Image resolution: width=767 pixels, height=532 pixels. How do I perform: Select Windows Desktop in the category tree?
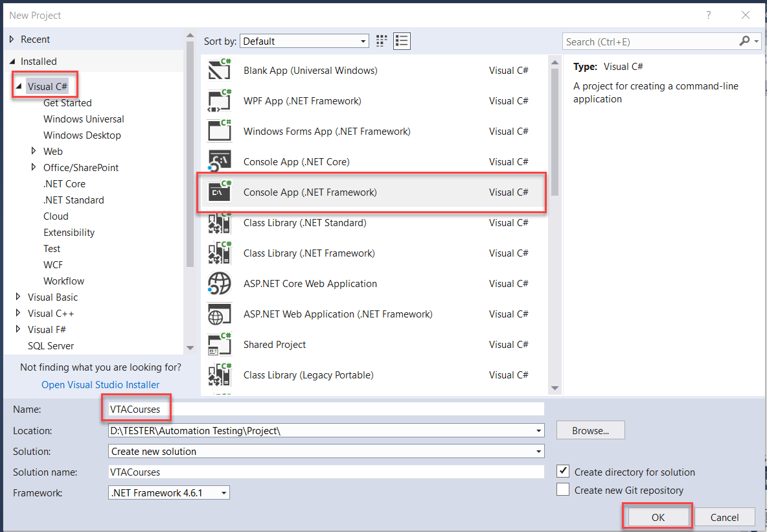[x=82, y=135]
